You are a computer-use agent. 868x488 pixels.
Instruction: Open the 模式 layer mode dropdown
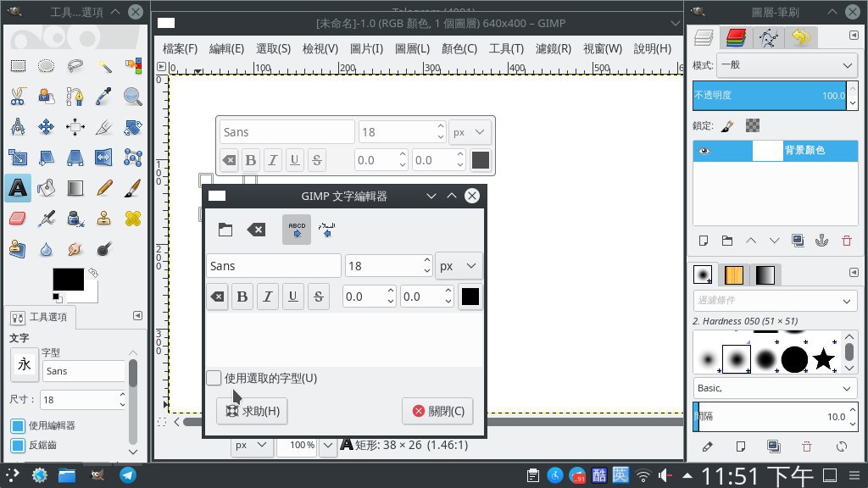click(x=787, y=65)
